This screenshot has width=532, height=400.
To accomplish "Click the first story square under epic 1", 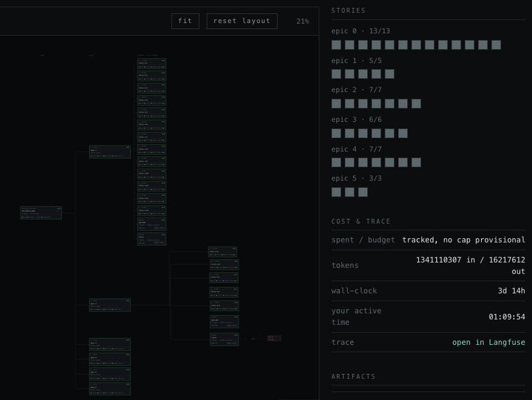I will [336, 74].
